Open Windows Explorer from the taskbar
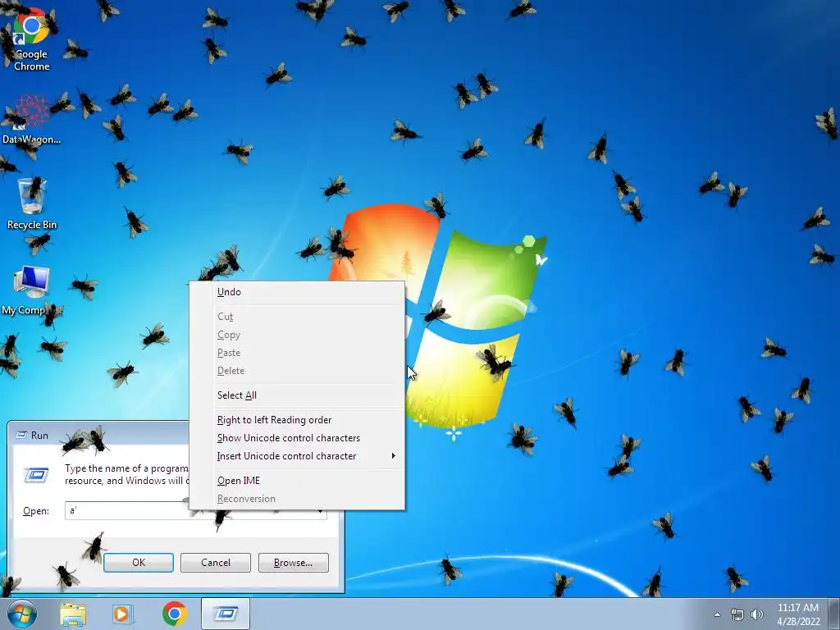 tap(73, 614)
